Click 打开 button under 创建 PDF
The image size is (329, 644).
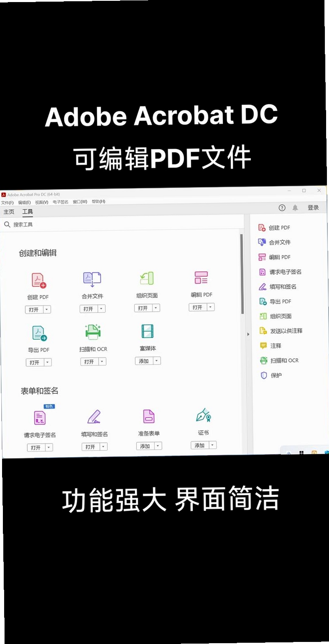34,310
